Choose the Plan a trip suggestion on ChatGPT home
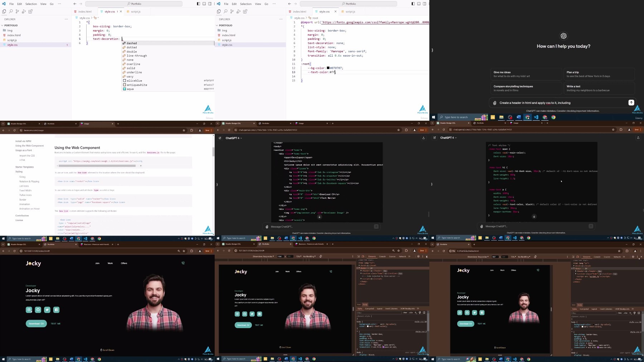Viewport: 644px width, 362px height. tap(599, 74)
